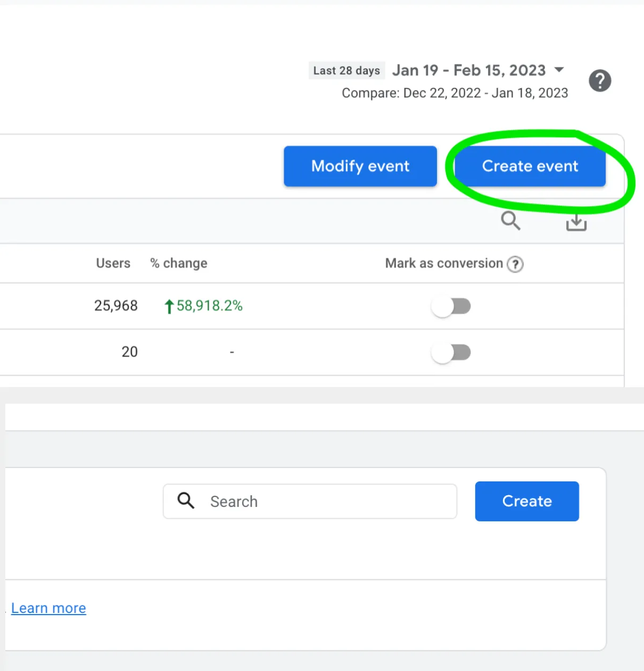Click the Modify event button
The width and height of the screenshot is (644, 671).
pos(360,166)
